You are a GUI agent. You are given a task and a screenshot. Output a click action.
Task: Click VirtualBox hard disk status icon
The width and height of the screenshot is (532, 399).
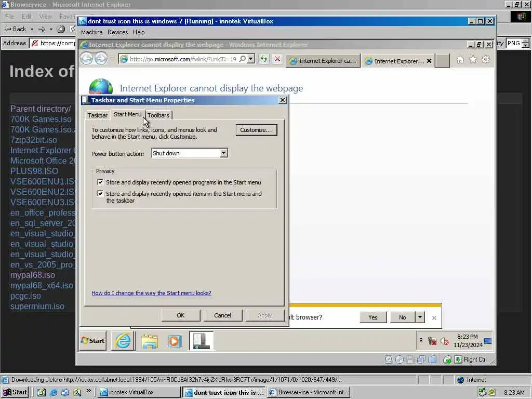point(389,360)
